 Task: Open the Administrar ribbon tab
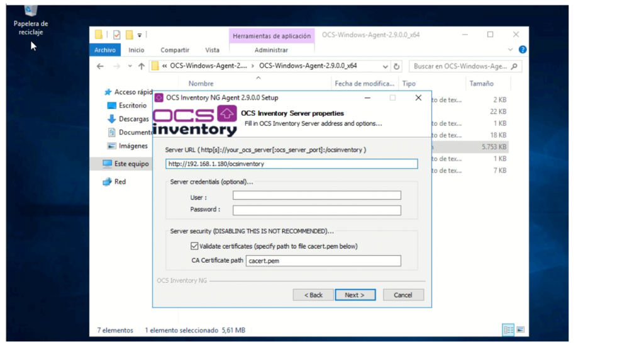(271, 50)
